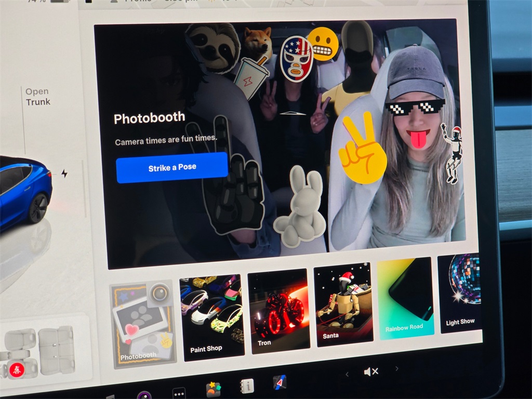This screenshot has height=399, width=532.
Task: Tap the Open Trunk control
Action: point(38,97)
